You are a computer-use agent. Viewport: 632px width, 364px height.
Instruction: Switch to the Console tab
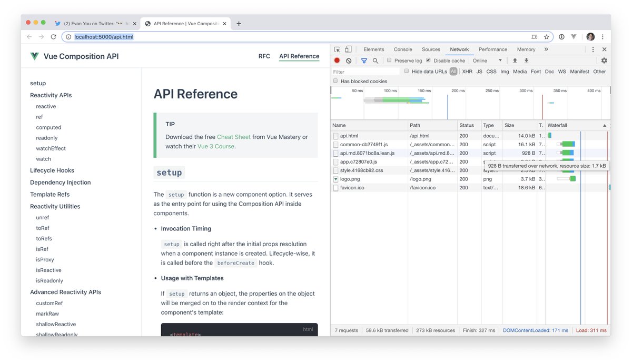coord(403,49)
